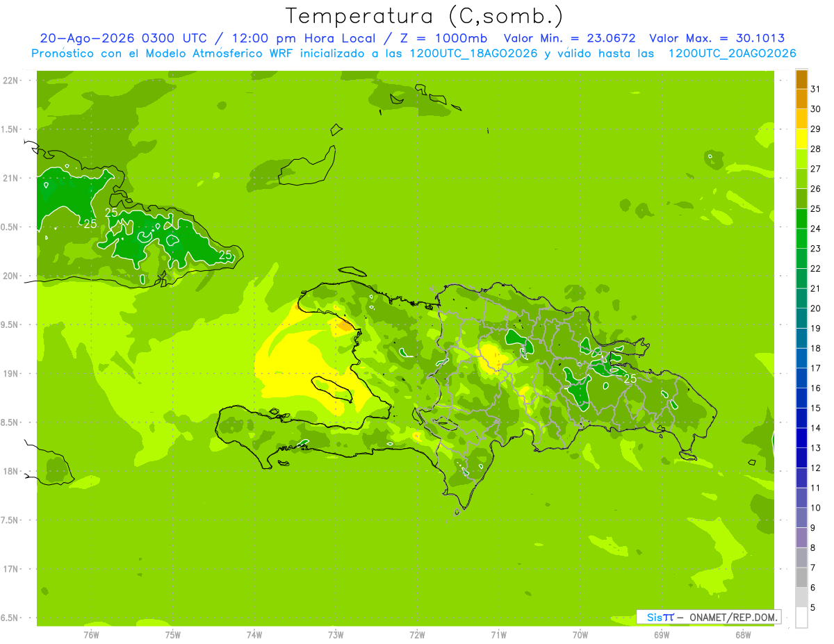Click the '19N' latitude label
The height and width of the screenshot is (644, 834).
point(10,374)
